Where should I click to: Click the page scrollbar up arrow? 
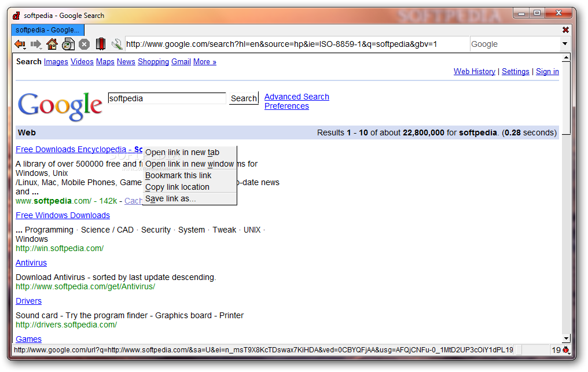(566, 58)
